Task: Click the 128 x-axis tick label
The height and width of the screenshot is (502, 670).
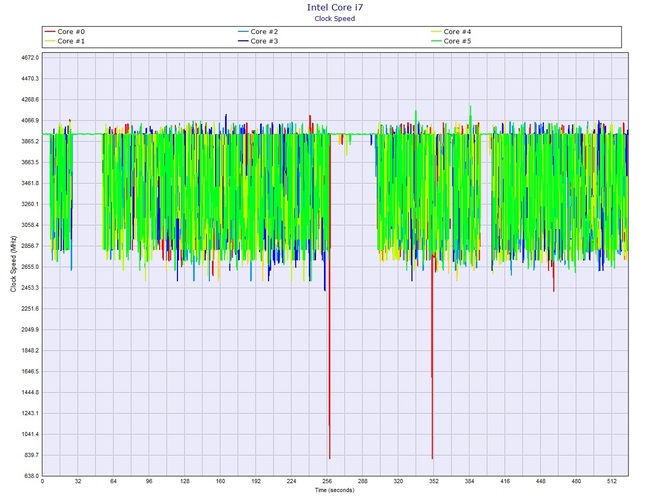Action: [x=185, y=481]
